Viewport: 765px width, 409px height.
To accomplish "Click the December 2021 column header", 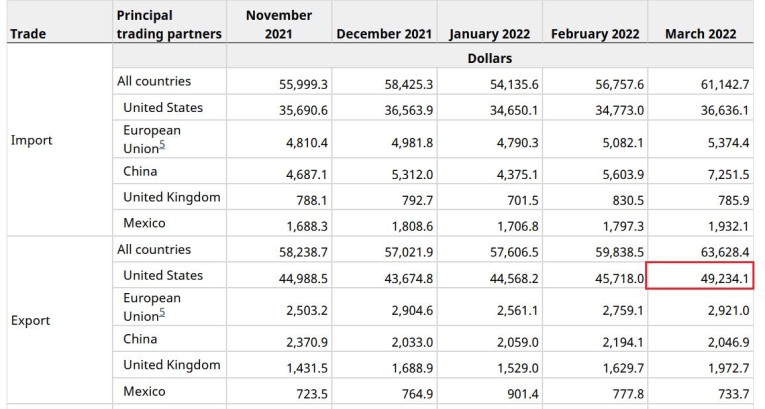I will point(384,33).
